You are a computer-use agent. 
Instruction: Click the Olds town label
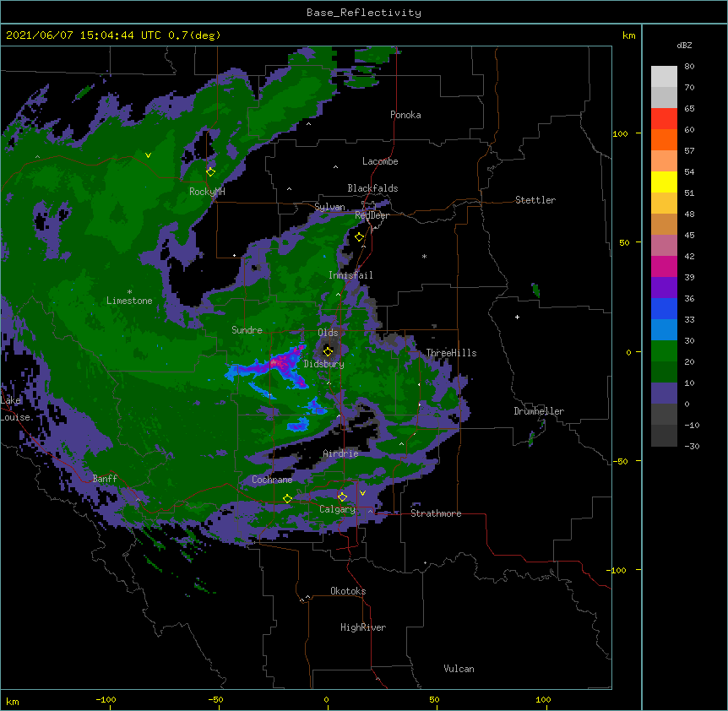coord(328,333)
